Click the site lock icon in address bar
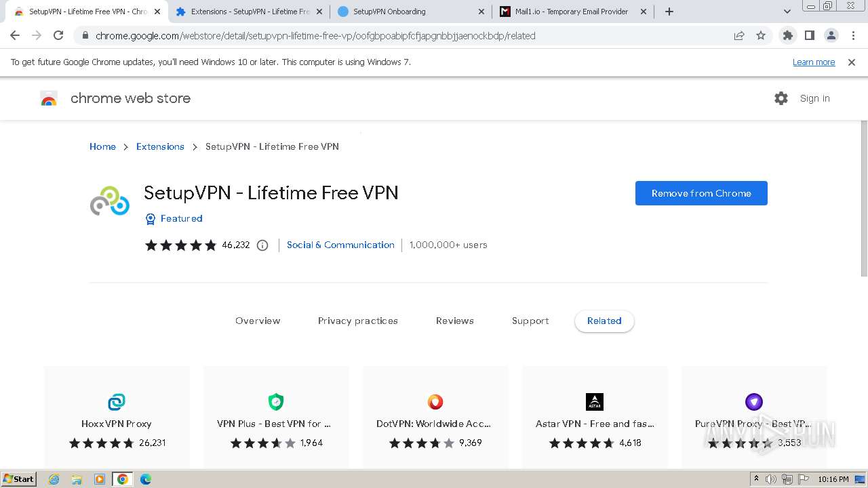This screenshot has height=488, width=868. 85,36
